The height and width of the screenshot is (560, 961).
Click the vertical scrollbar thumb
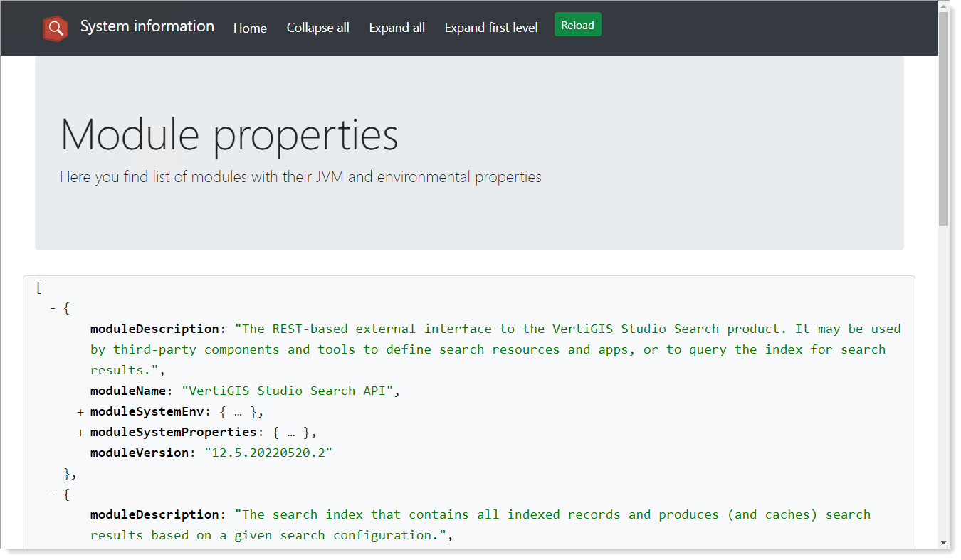(944, 119)
